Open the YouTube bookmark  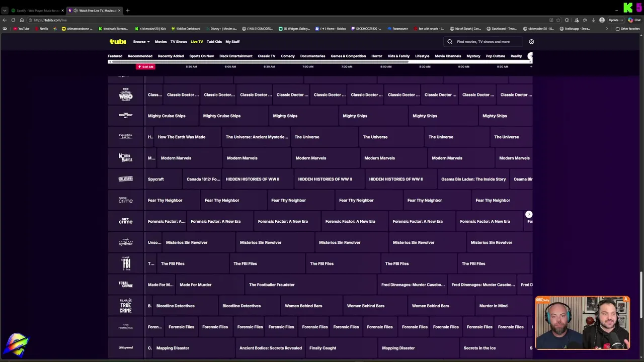(22, 29)
